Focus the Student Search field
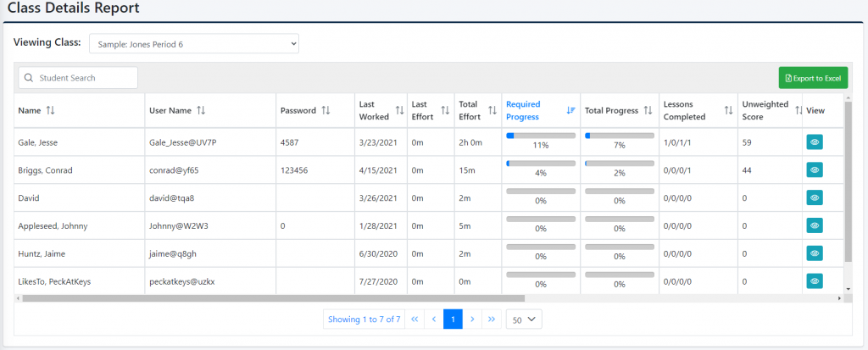This screenshot has height=350, width=868. 78,78
